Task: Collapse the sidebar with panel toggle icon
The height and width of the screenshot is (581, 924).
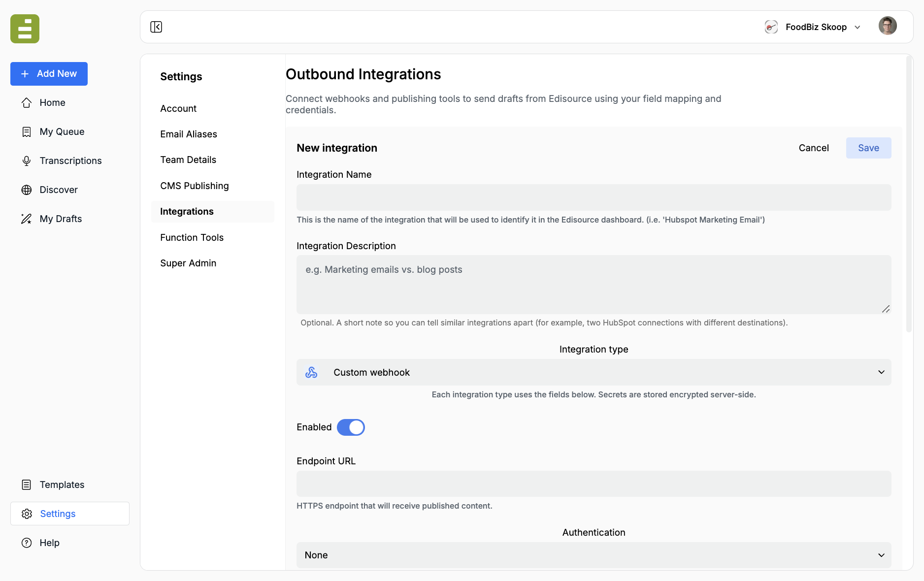Action: point(156,27)
